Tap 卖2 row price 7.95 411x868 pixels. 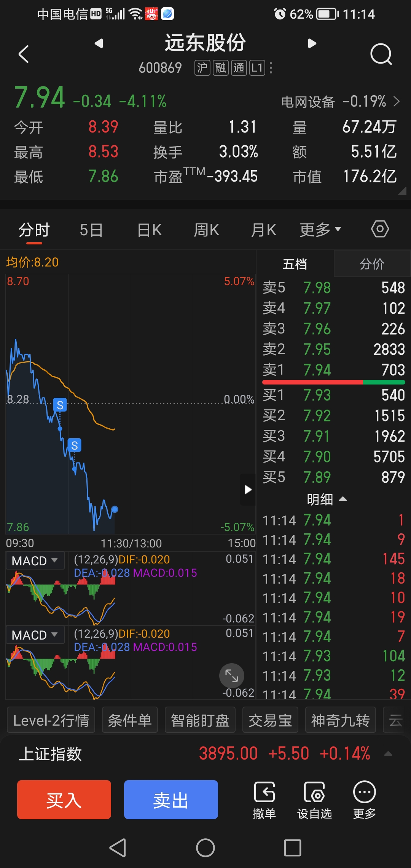317,349
